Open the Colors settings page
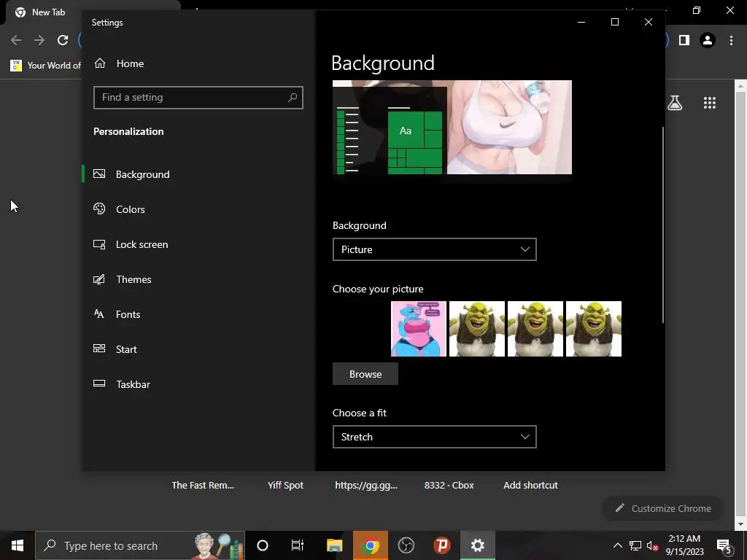The image size is (747, 560). pos(198,209)
